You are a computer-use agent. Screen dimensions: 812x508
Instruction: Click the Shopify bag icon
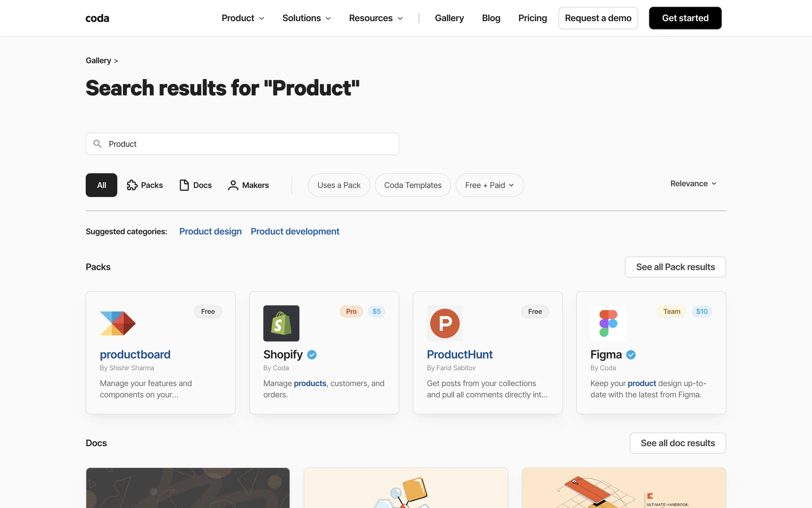[x=281, y=323]
